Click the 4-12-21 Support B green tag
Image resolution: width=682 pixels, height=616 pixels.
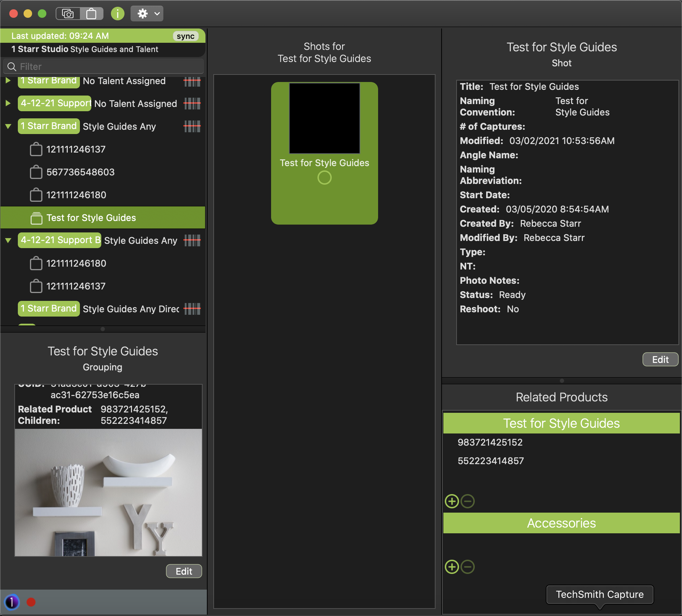click(x=60, y=240)
